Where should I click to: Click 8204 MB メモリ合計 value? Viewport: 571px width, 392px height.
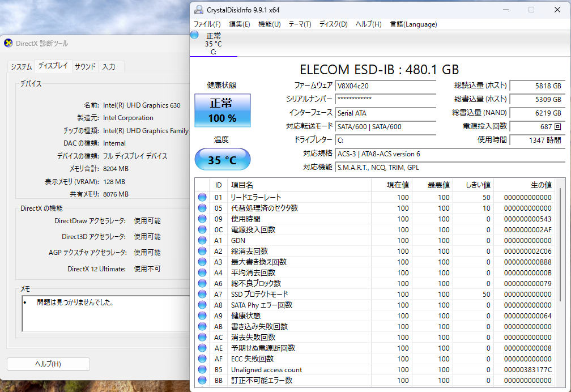pyautogui.click(x=116, y=169)
